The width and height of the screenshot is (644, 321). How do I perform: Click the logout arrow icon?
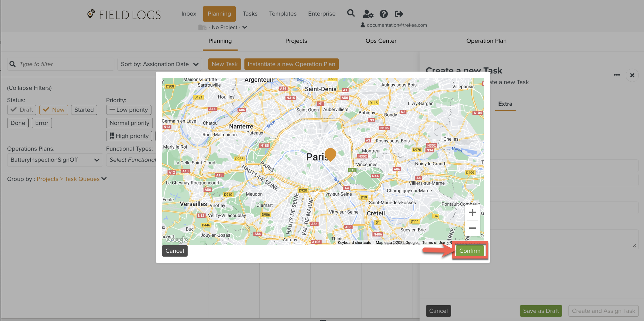(399, 14)
